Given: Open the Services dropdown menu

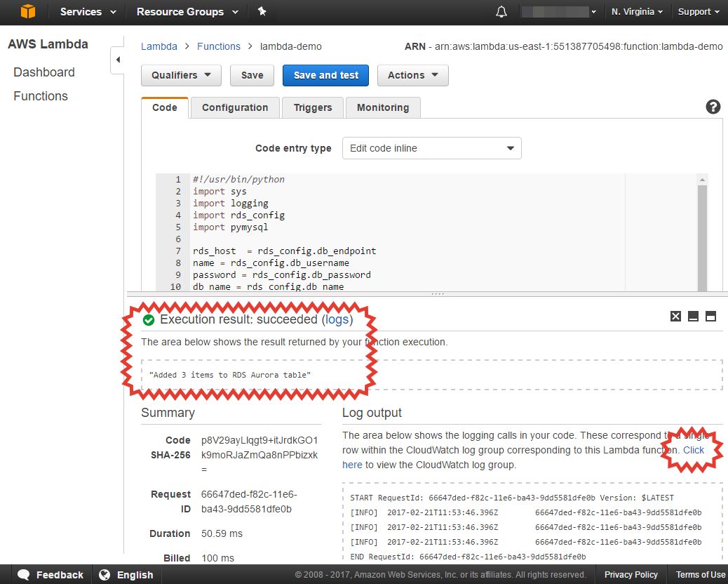Looking at the screenshot, I should pos(88,12).
